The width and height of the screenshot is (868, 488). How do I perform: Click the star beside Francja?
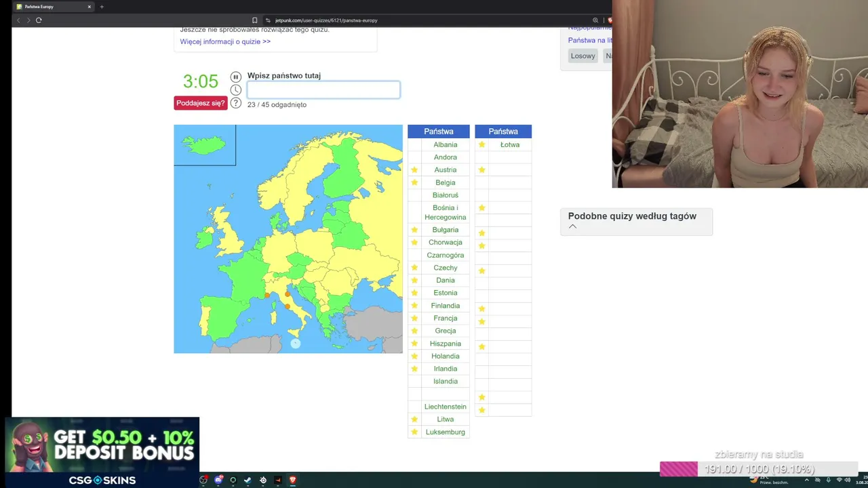tap(414, 319)
